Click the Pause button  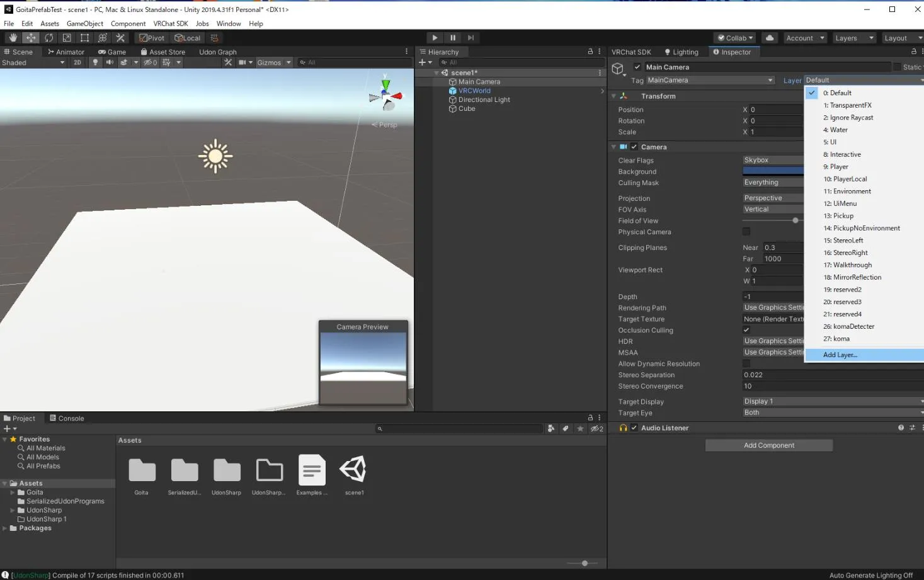452,38
